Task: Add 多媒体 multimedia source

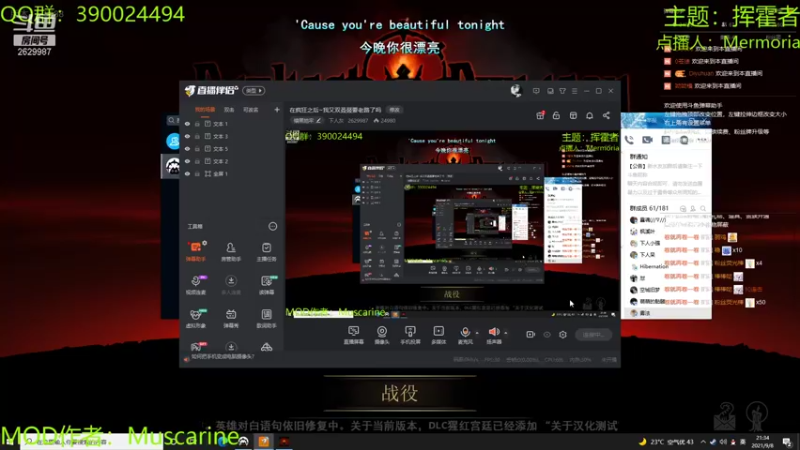Action: (438, 335)
